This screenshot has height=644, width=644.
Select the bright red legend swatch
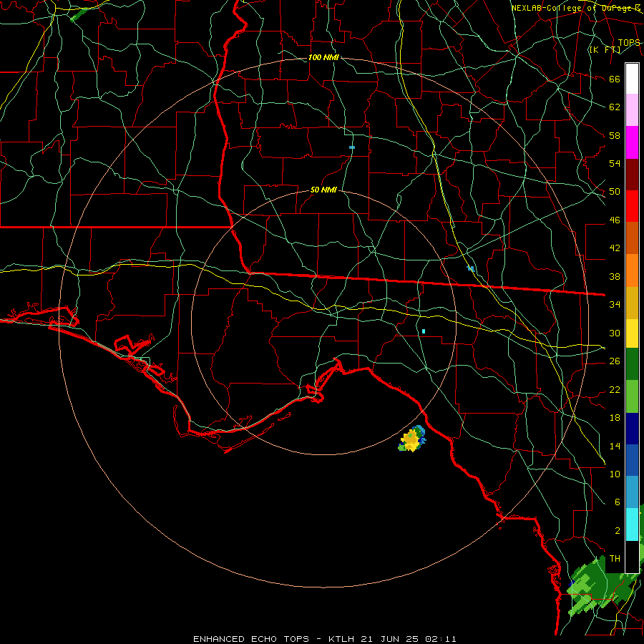(632, 206)
